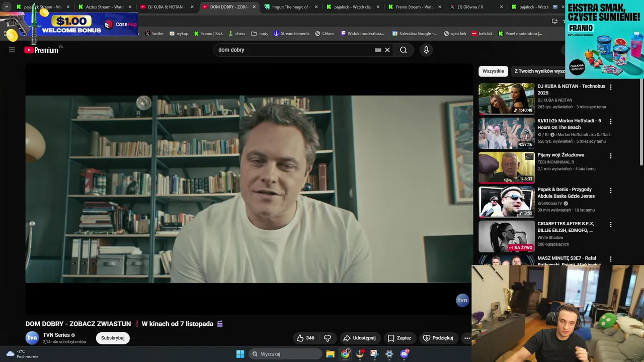Viewport: 644px width, 362px height.
Task: Open nudy bookmarks folder
Action: point(260,34)
